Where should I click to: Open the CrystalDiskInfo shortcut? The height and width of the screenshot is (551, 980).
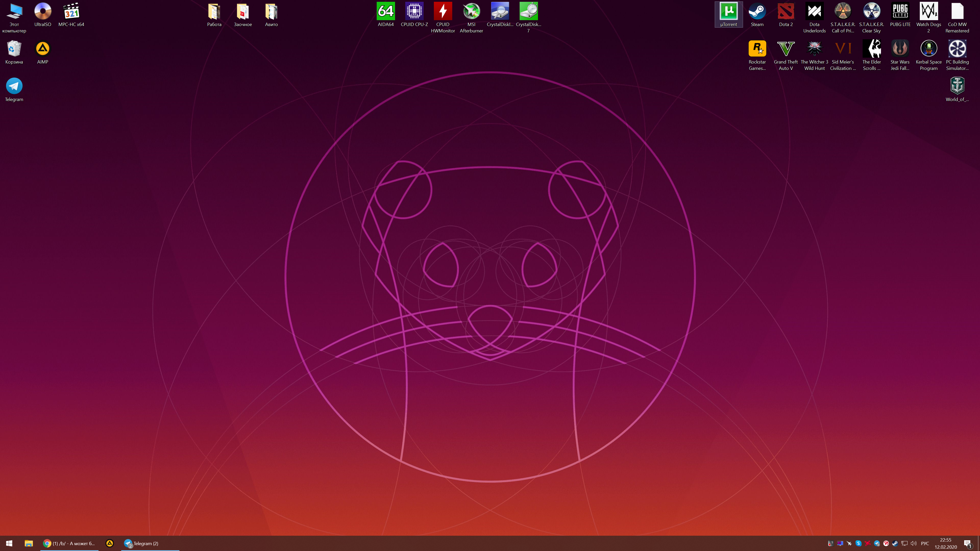pyautogui.click(x=500, y=15)
